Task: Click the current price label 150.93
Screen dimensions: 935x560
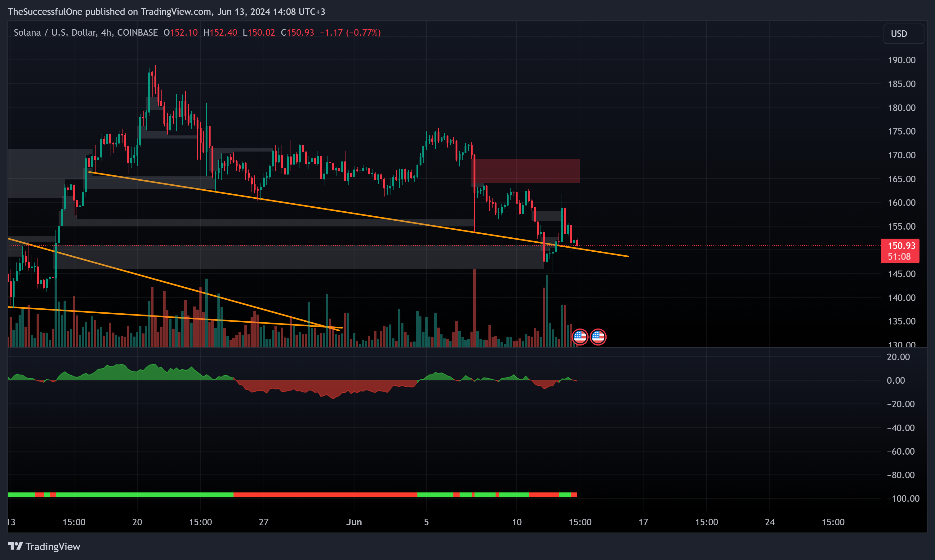Action: click(901, 246)
